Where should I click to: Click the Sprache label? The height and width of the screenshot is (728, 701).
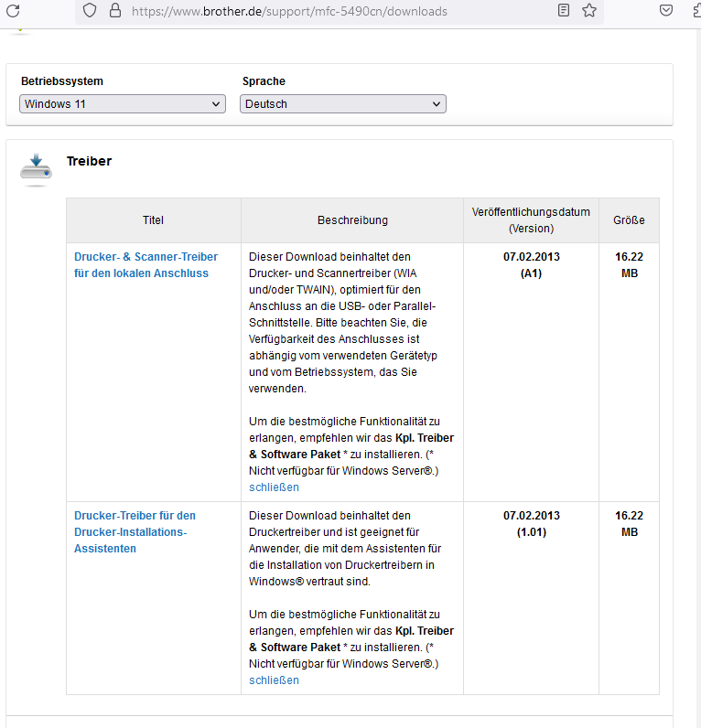point(264,81)
